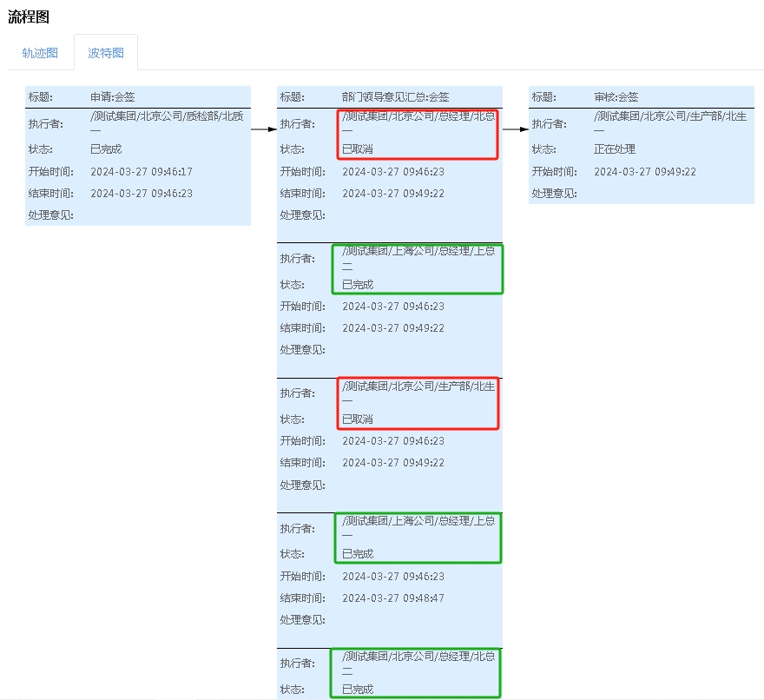Select the 申请:会签 title text
Screen dimensions: 764x700
point(113,97)
